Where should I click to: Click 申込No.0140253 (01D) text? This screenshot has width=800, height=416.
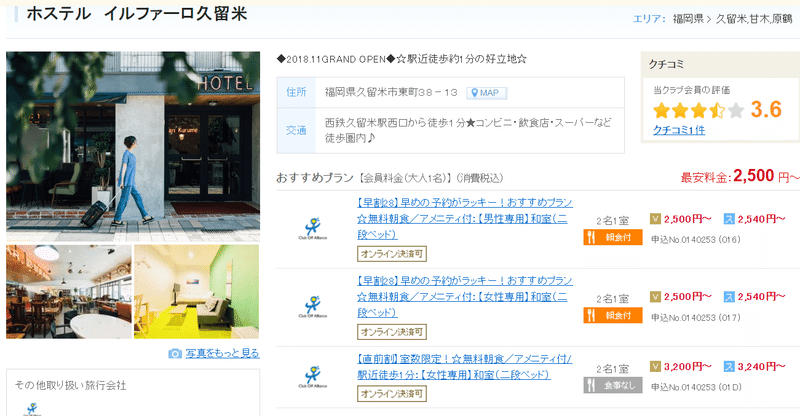pyautogui.click(x=696, y=387)
